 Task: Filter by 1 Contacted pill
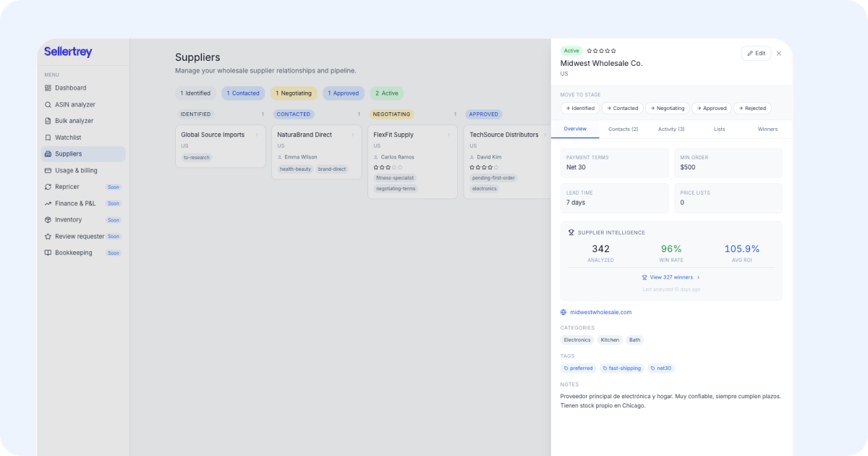(x=243, y=93)
